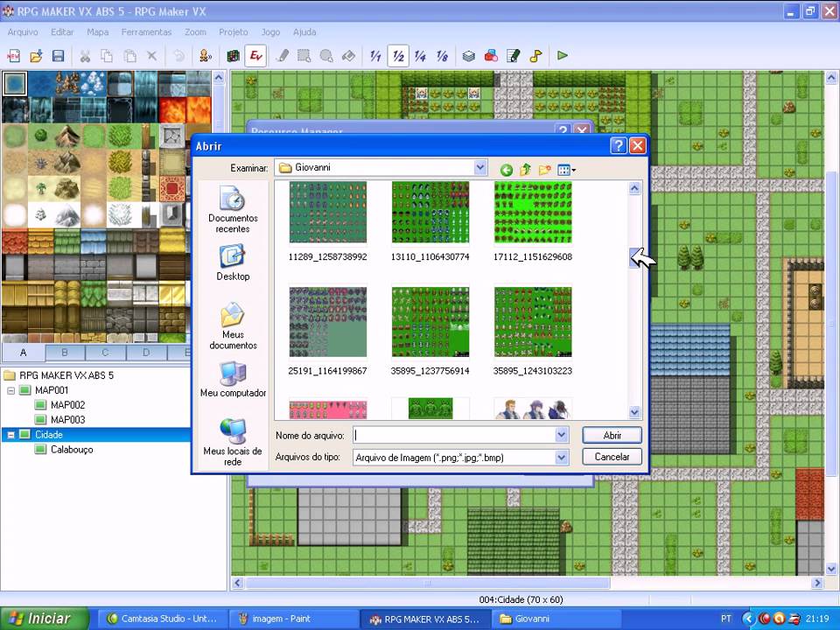Viewport: 840px width, 630px height.
Task: Open Documentos recentes in places bar
Action: pyautogui.click(x=233, y=209)
